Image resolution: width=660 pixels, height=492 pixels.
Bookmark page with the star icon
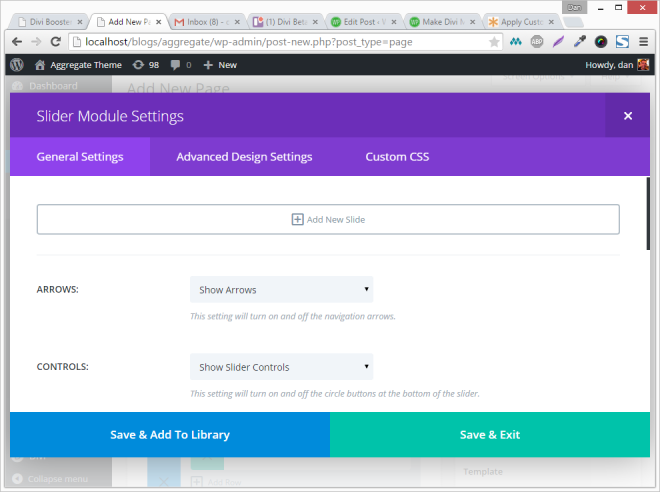tap(494, 42)
